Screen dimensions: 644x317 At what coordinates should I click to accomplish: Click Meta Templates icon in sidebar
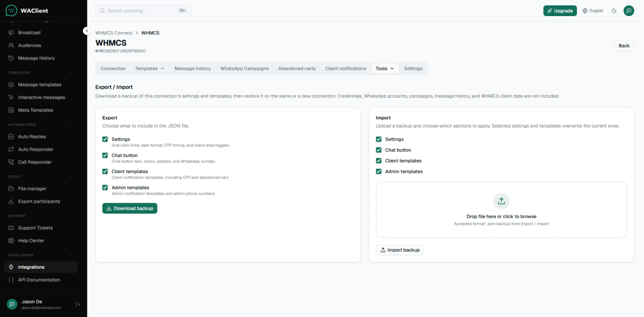(11, 110)
